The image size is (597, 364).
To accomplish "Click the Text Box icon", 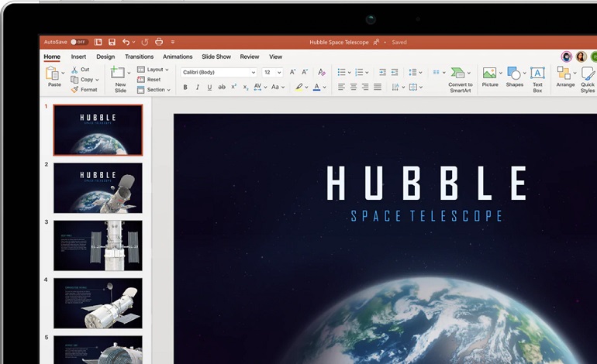I will [537, 73].
